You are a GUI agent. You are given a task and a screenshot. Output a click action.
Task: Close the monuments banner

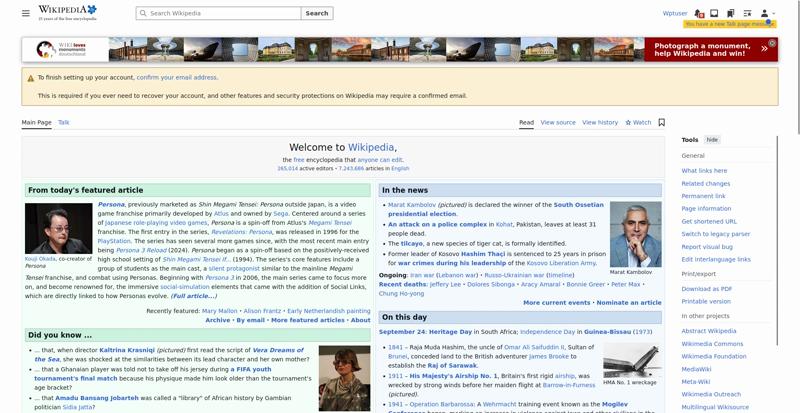[x=772, y=43]
